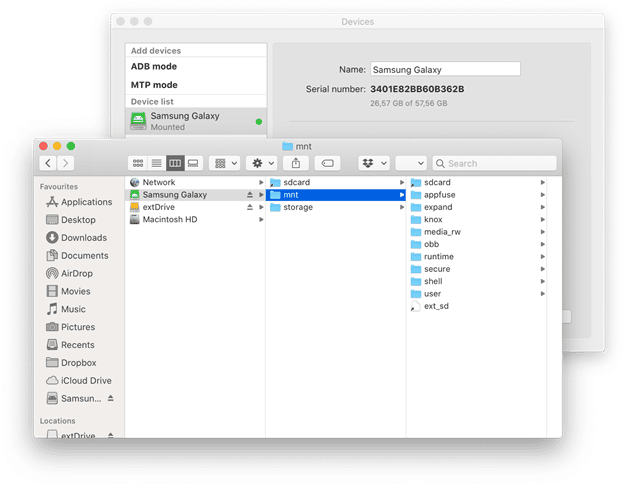Click the Share toolbar icon
The width and height of the screenshot is (624, 484).
click(x=296, y=163)
